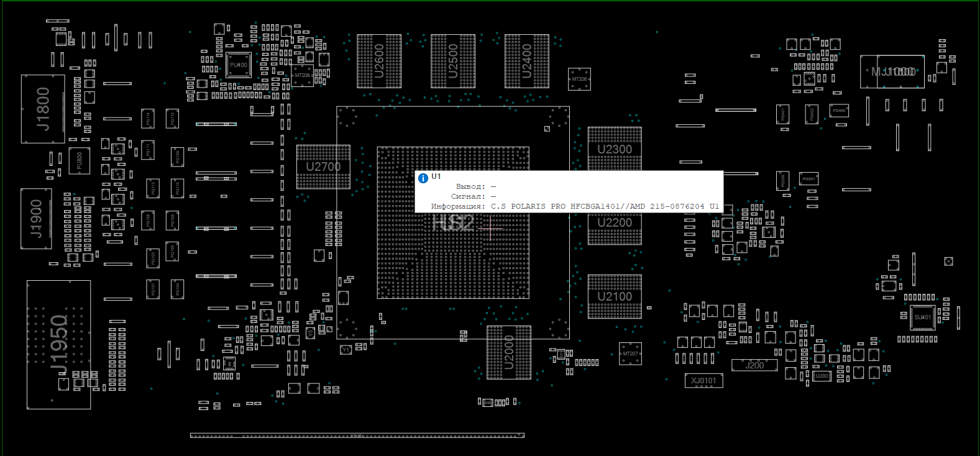Select the U2300 memory chip

coord(615,148)
